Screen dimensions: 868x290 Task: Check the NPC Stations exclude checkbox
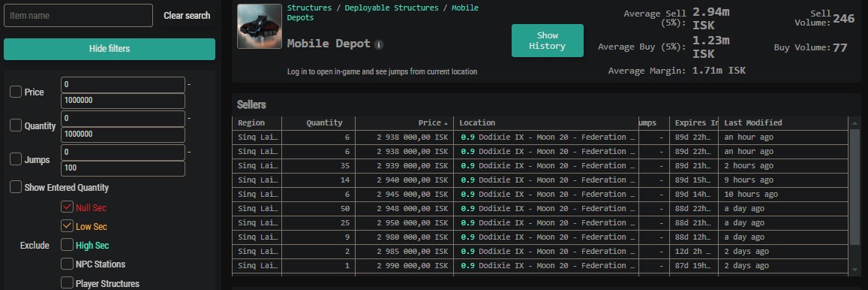pyautogui.click(x=67, y=264)
